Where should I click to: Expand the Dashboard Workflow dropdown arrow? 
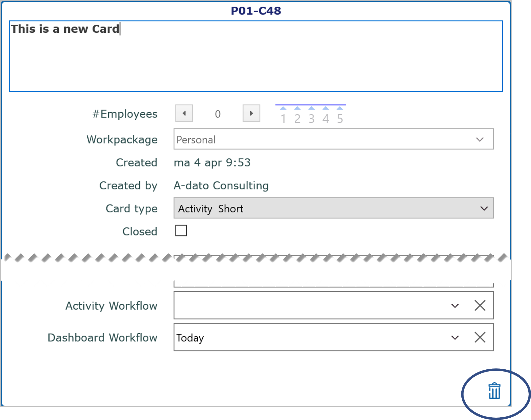point(455,337)
